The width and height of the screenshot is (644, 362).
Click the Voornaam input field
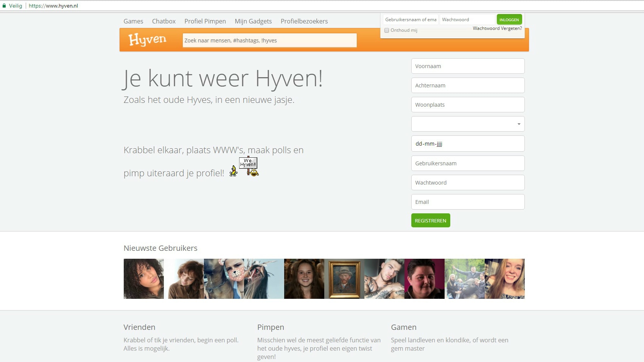click(x=468, y=66)
